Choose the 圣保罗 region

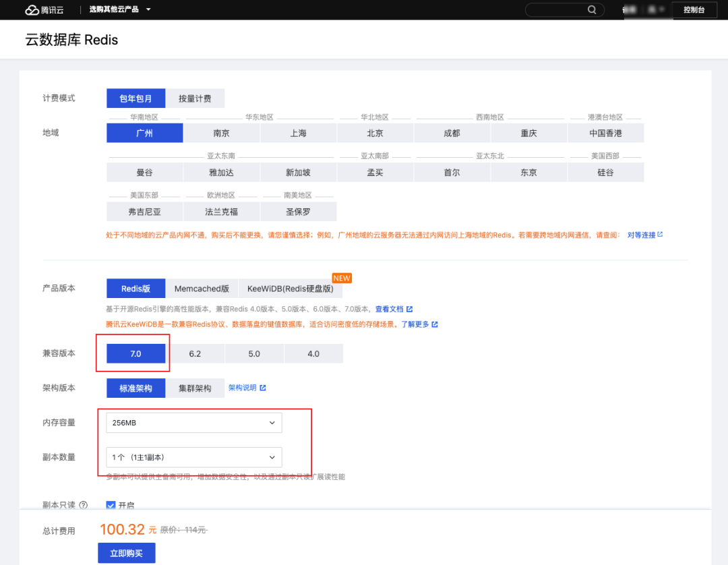[x=298, y=212]
